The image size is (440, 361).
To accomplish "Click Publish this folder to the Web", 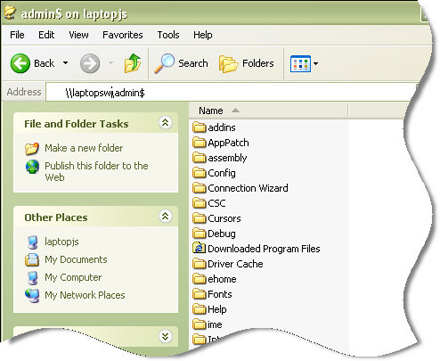I will (x=96, y=171).
